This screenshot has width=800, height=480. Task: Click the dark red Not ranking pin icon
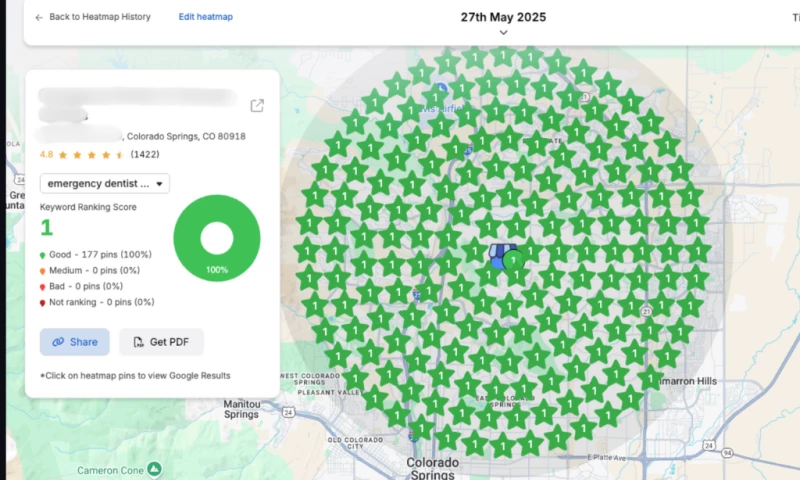coord(43,302)
